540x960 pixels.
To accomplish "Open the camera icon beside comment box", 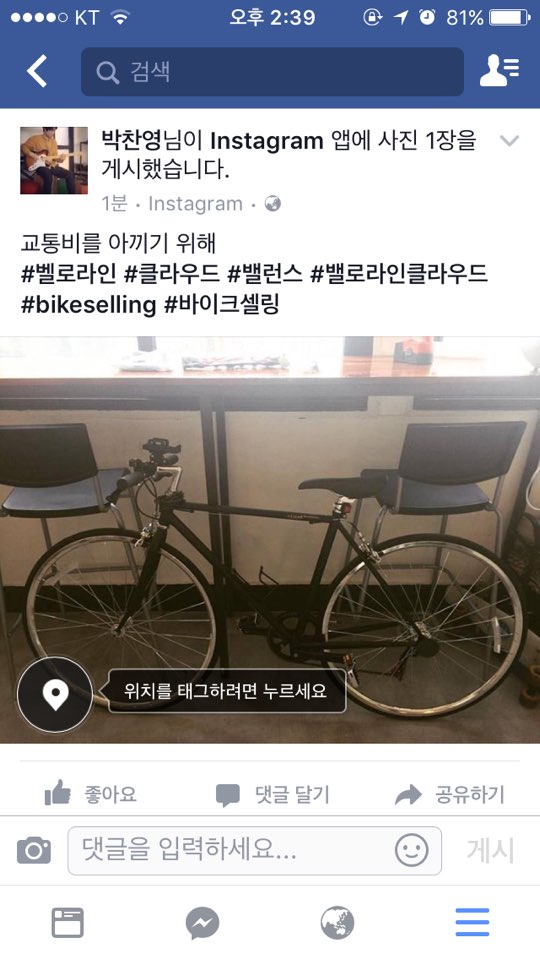I will click(x=34, y=850).
